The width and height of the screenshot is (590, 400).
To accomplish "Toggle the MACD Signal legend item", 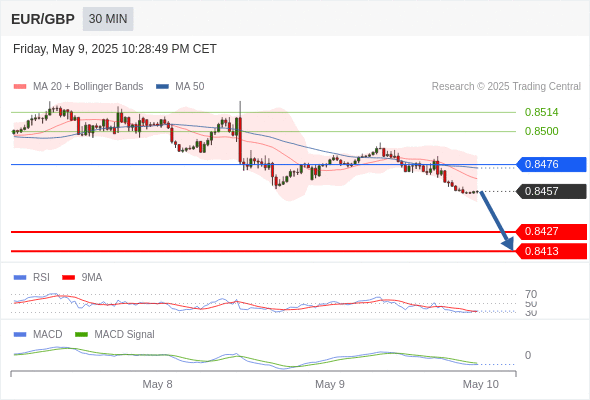I will 115,334.
